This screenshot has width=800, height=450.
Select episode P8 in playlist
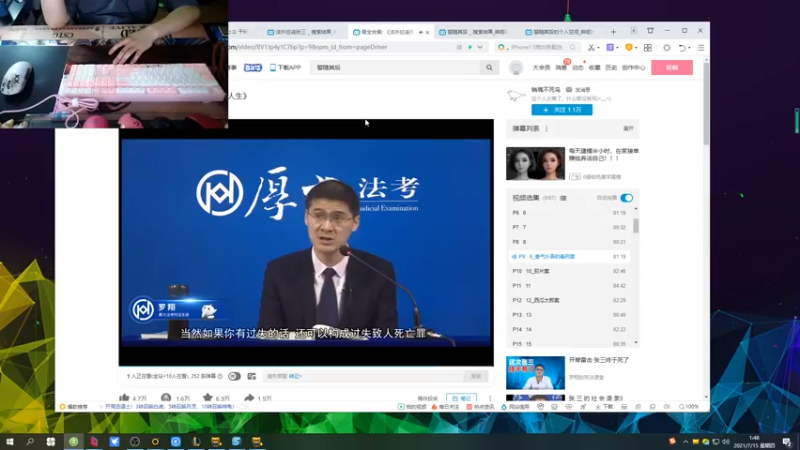(x=569, y=242)
